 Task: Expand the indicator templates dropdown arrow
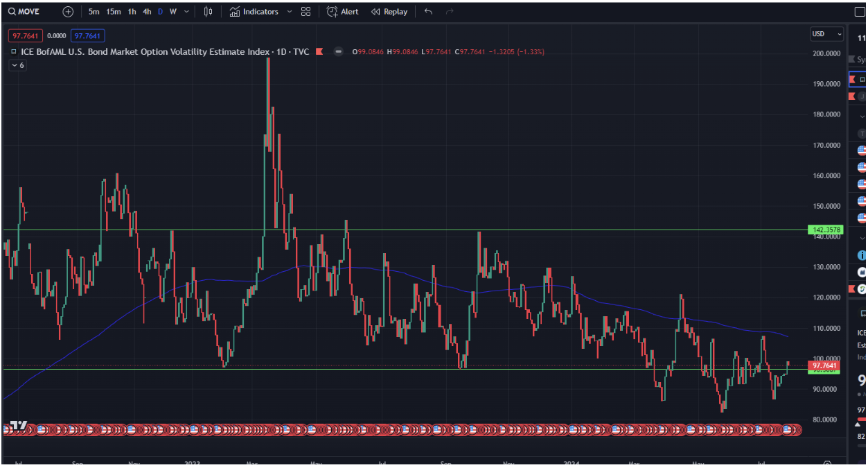click(x=289, y=12)
